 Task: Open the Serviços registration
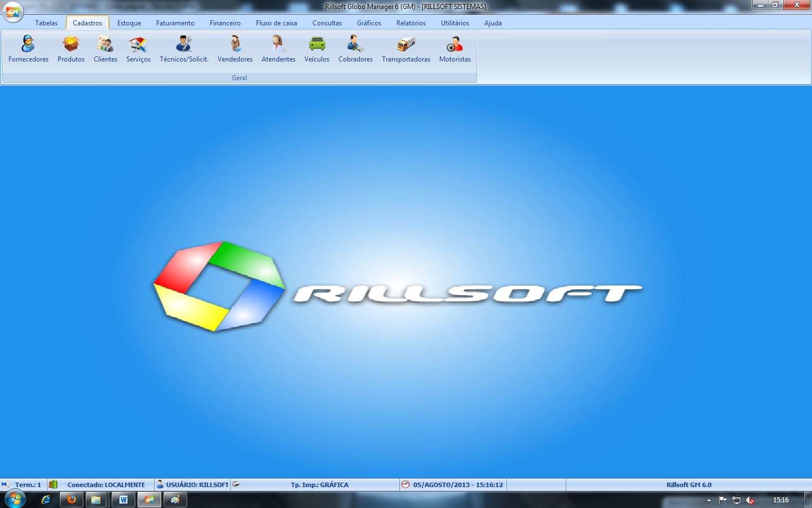click(138, 48)
